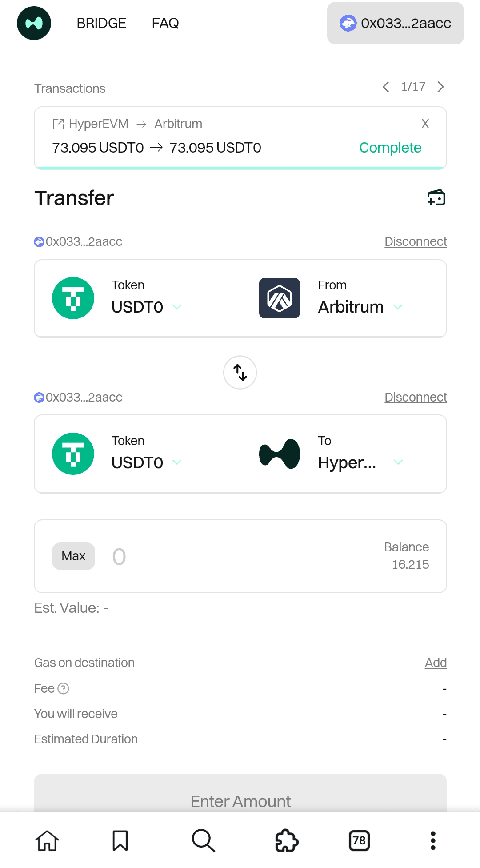Click the HyperEVM destination network icon
The height and width of the screenshot is (868, 480).
[279, 453]
